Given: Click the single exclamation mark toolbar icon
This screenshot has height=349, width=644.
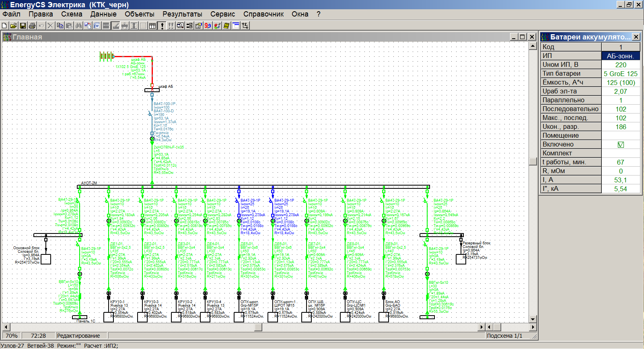Looking at the screenshot, I should 162,26.
